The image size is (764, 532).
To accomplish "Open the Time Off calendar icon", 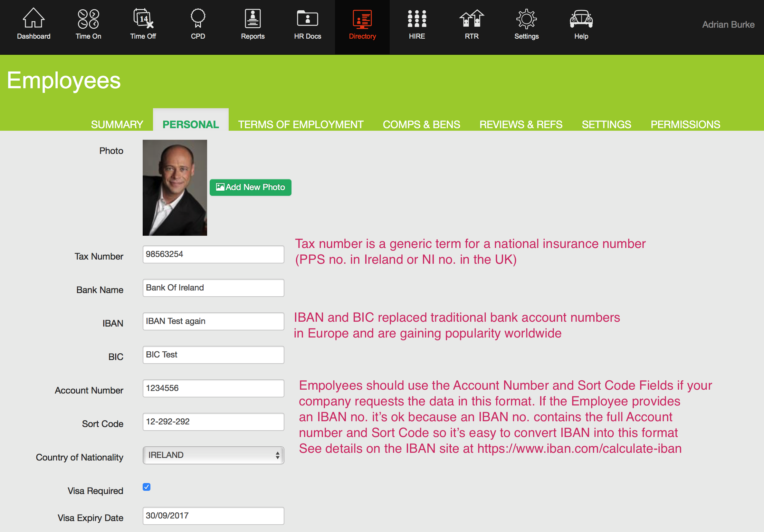I will (143, 19).
